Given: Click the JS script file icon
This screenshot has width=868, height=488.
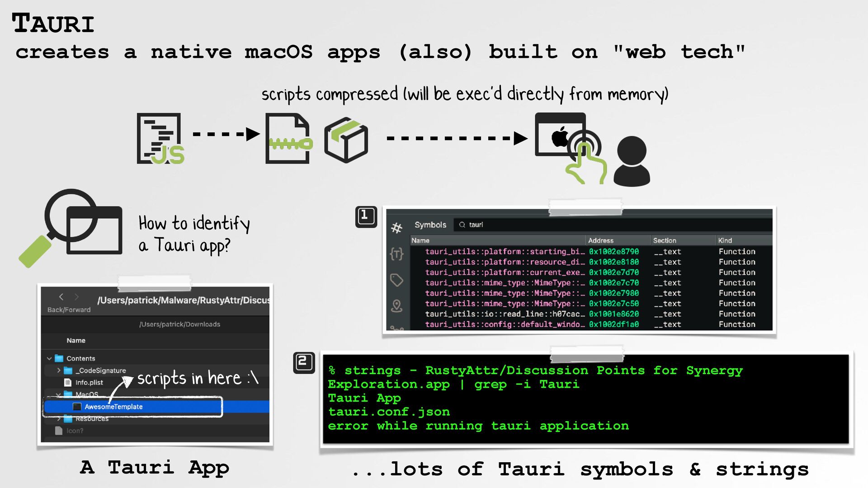Looking at the screenshot, I should pos(160,138).
